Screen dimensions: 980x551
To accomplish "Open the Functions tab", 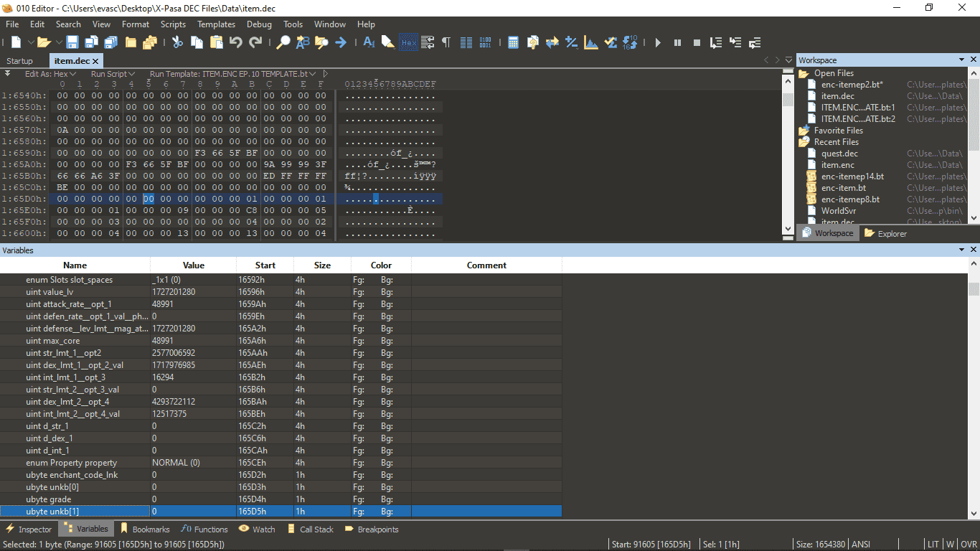I will [204, 529].
